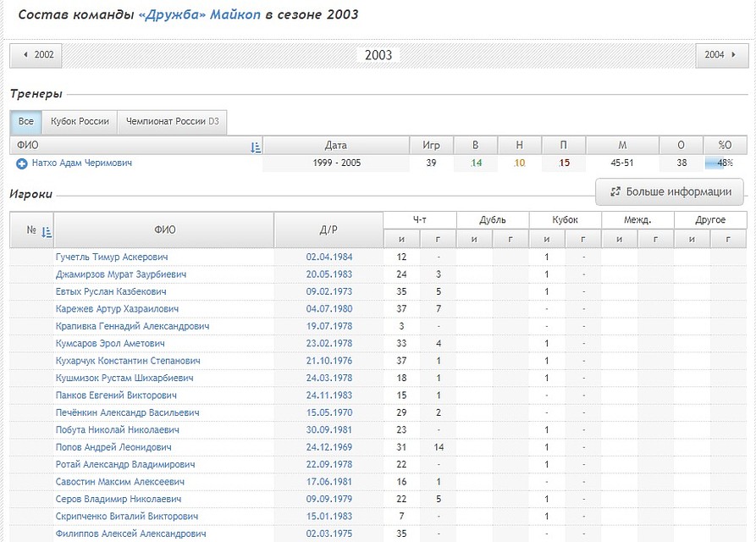
Task: Open player Скрипченко Виталий Викторович
Action: 127,517
